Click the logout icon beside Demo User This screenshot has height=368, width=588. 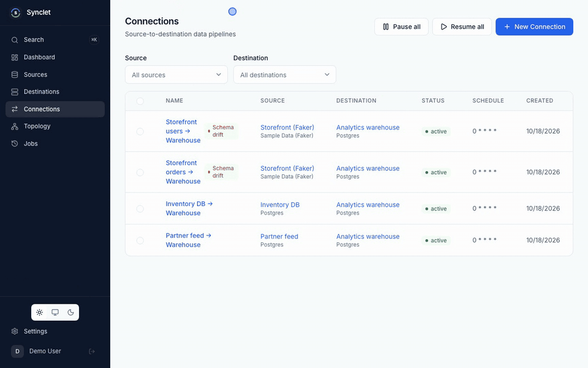click(x=92, y=351)
